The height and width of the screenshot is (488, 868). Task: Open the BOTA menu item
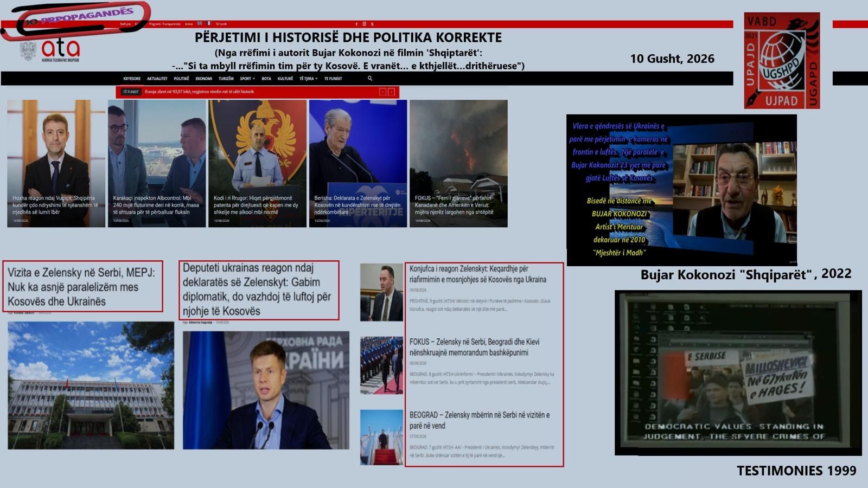point(266,79)
